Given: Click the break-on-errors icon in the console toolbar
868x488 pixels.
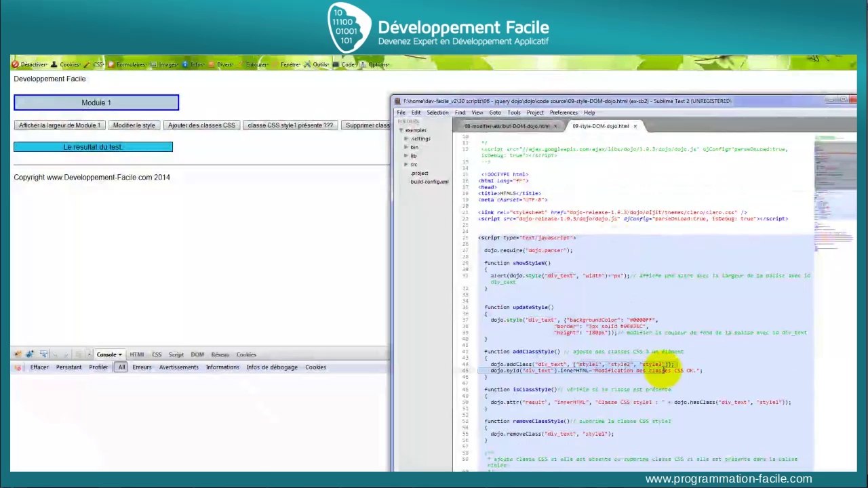Looking at the screenshot, I should pos(18,367).
